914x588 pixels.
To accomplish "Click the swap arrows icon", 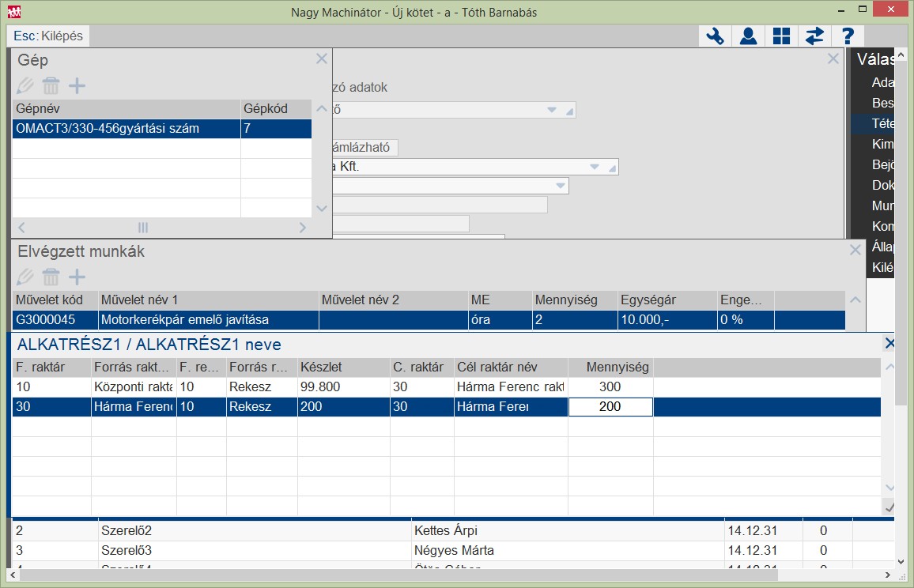I will pos(814,36).
